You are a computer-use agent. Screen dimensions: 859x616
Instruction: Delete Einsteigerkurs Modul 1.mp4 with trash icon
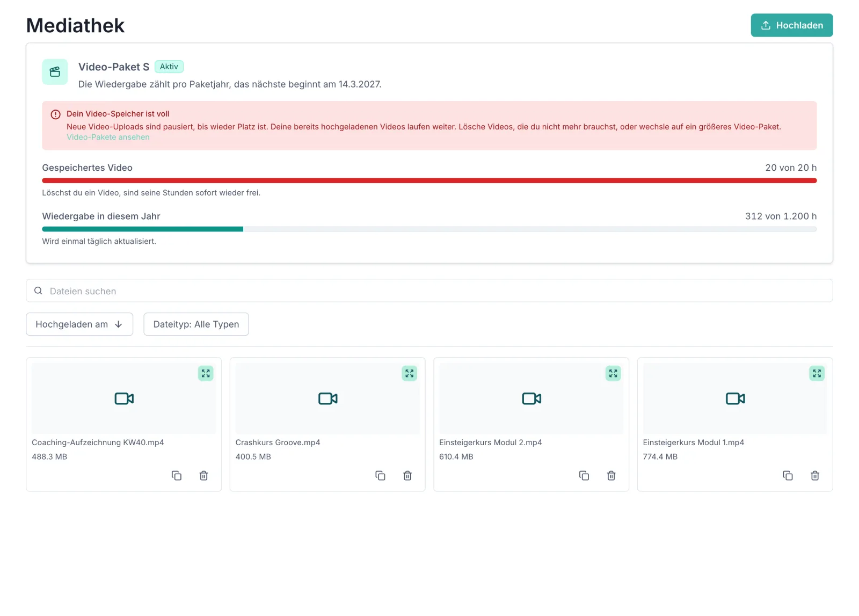click(x=815, y=476)
